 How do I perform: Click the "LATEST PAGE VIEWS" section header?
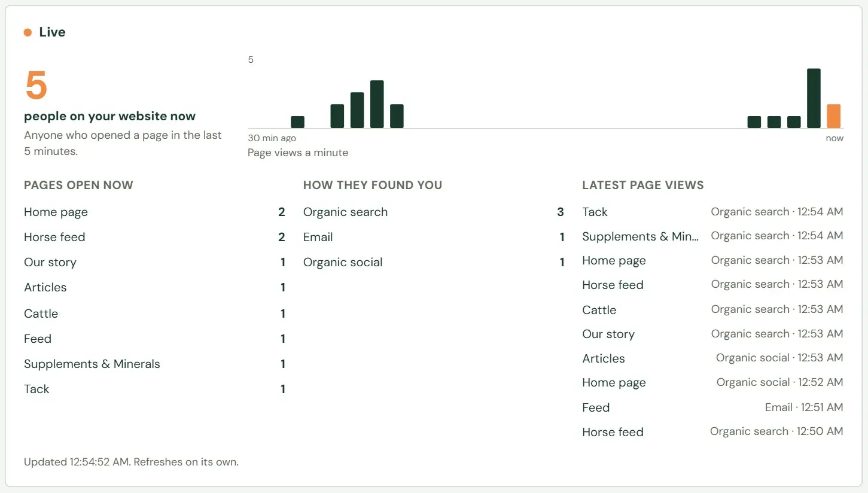pos(643,185)
